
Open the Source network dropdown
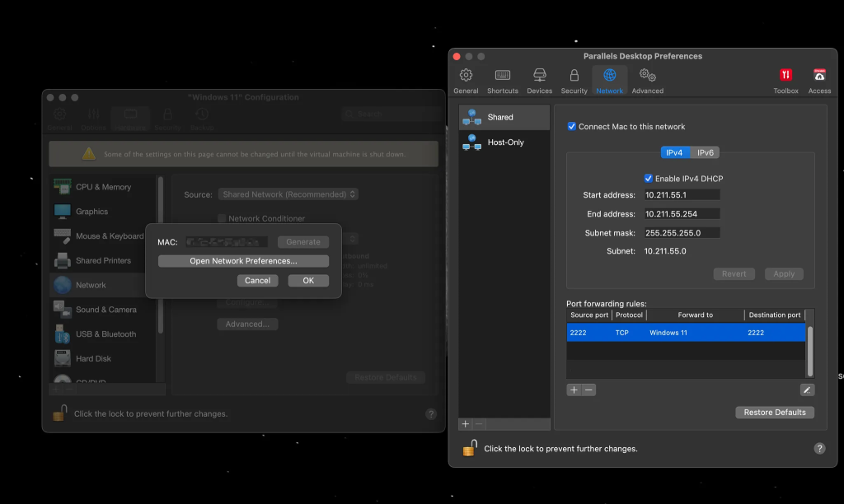pyautogui.click(x=288, y=194)
